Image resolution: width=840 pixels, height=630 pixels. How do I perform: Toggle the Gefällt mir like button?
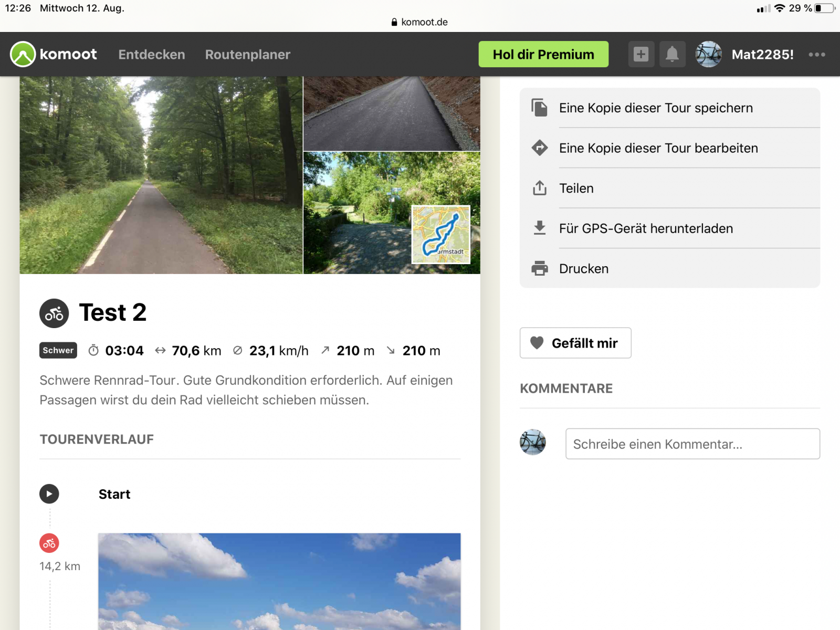575,343
